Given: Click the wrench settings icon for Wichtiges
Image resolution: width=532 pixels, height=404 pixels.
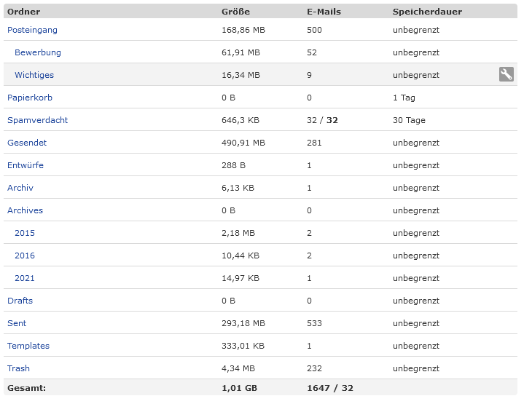Looking at the screenshot, I should click(506, 74).
